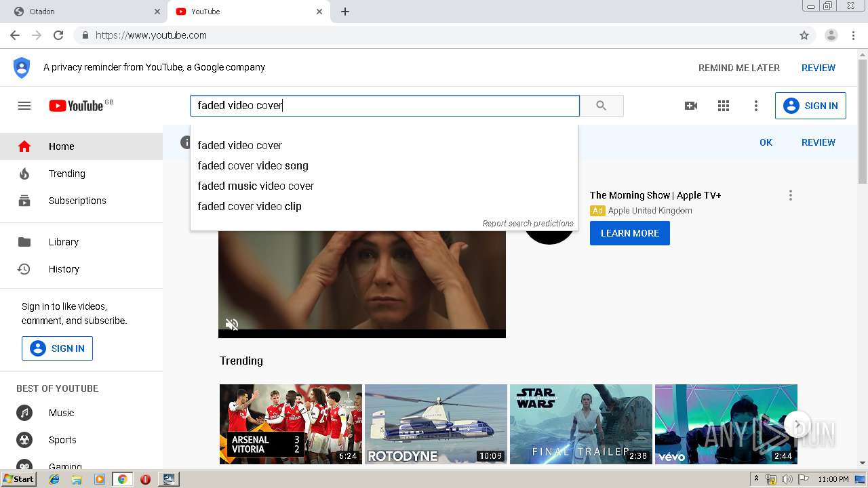This screenshot has height=488, width=868.
Task: Play the Morning Show ad video
Action: click(x=362, y=283)
